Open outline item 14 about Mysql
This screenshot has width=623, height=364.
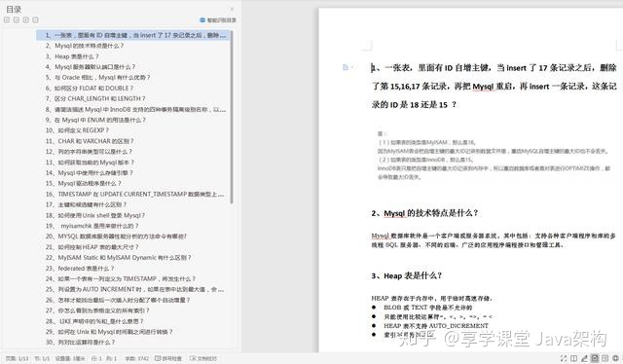89,173
